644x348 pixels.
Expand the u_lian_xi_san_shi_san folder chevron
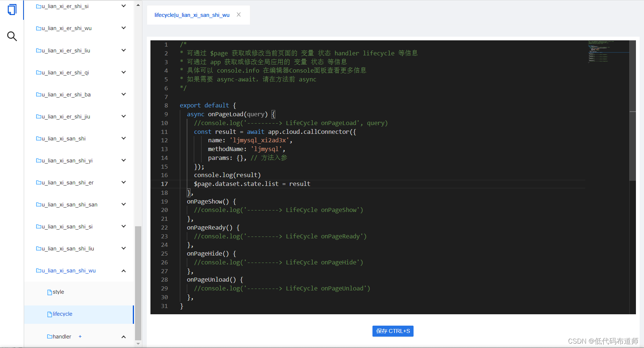(124, 204)
